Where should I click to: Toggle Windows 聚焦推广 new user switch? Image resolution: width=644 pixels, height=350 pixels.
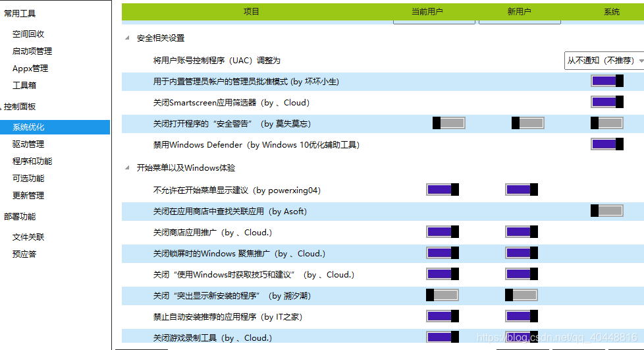(522, 253)
